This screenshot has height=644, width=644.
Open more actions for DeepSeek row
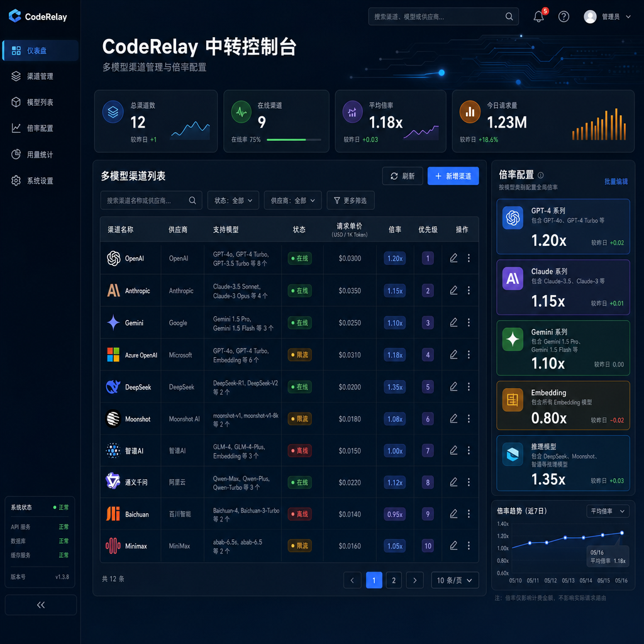469,387
